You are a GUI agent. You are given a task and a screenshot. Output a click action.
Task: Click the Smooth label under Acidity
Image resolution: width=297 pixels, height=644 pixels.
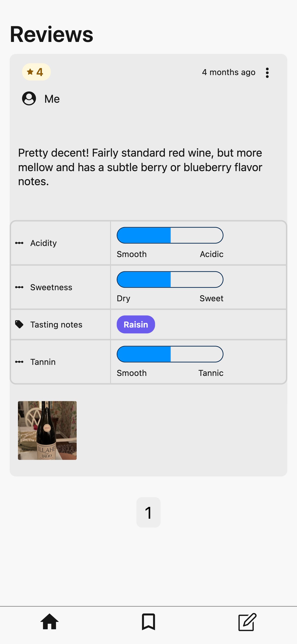click(132, 254)
